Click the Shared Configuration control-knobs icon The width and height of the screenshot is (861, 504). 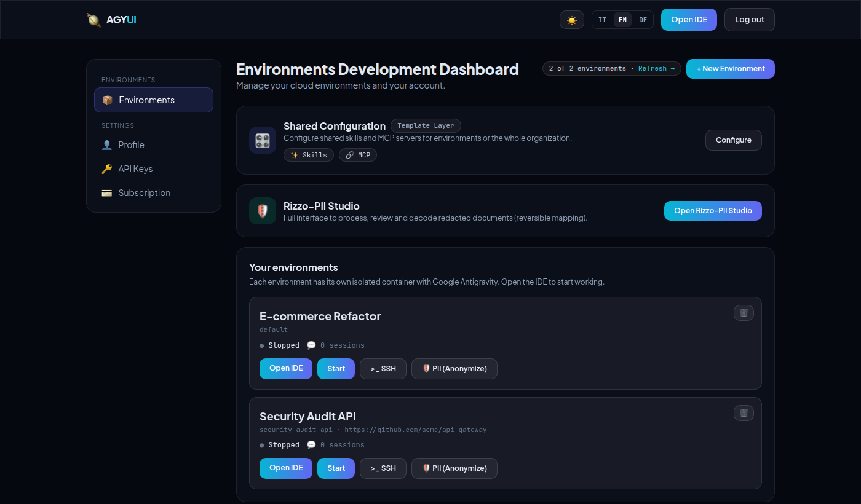[263, 140]
